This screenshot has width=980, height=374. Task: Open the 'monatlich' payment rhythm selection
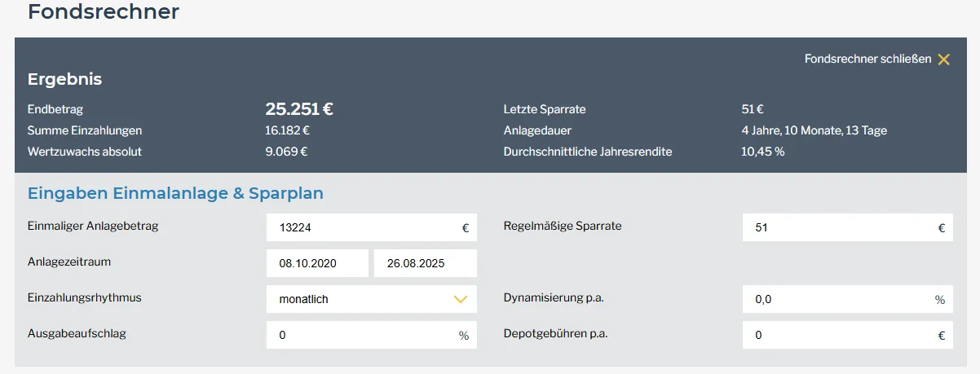coord(359,299)
